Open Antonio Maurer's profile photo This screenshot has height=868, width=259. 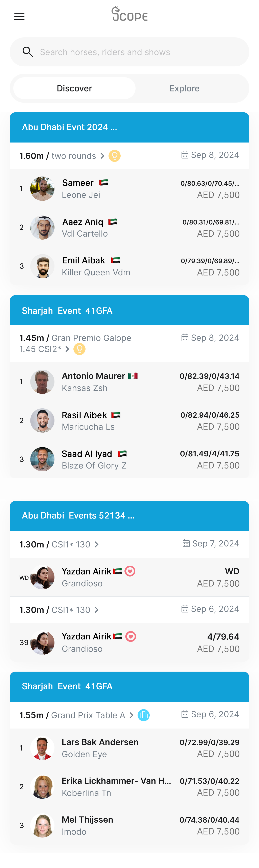click(x=42, y=382)
